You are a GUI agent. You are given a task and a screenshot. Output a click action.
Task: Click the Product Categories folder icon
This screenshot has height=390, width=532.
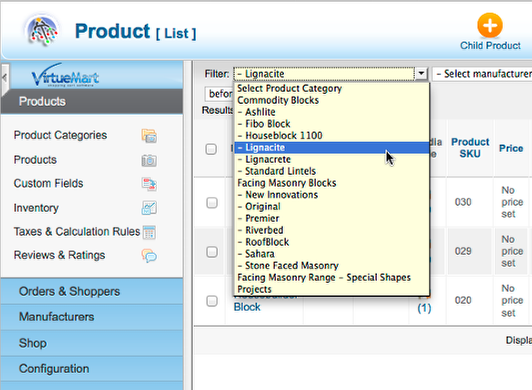pyautogui.click(x=149, y=136)
